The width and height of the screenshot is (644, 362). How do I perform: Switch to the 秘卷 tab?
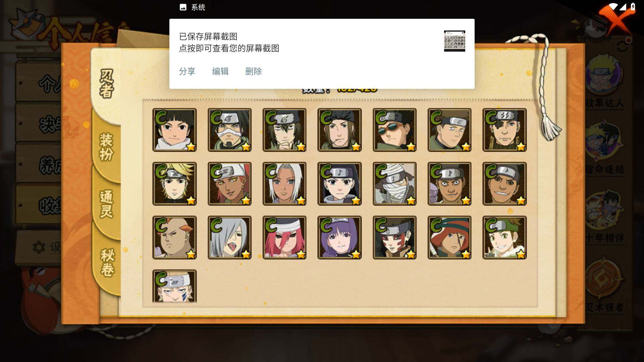pyautogui.click(x=107, y=262)
